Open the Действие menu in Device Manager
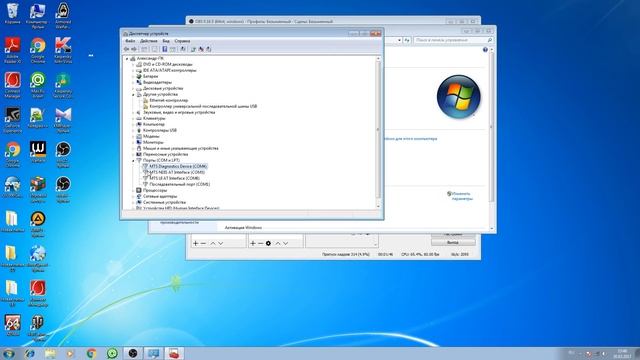The height and width of the screenshot is (360, 640). click(x=149, y=41)
